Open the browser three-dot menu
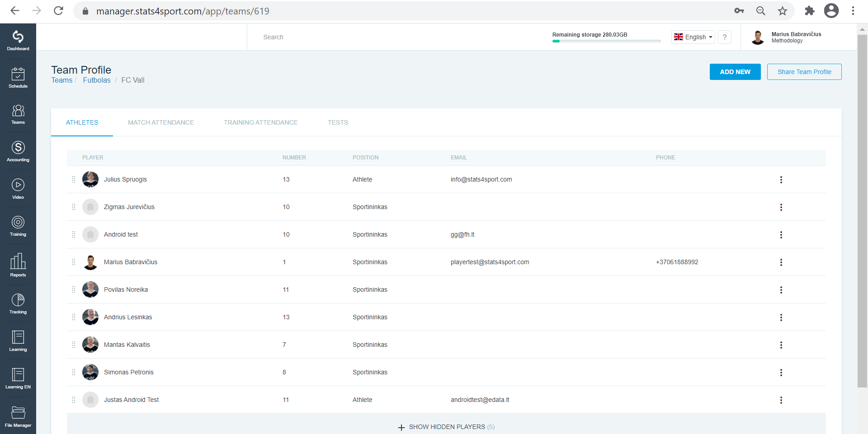868x434 pixels. [x=853, y=11]
